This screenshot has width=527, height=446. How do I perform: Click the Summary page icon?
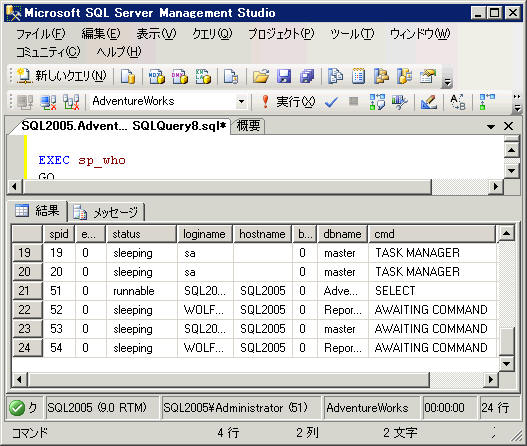(358, 76)
